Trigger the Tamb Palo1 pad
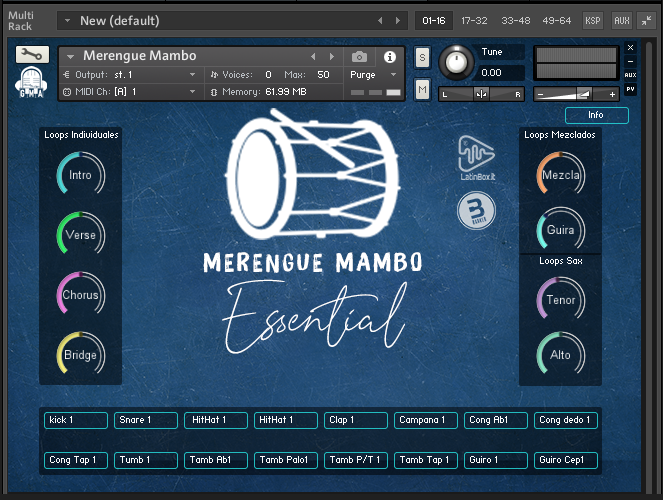Viewport: 663px width, 500px height. [286, 460]
